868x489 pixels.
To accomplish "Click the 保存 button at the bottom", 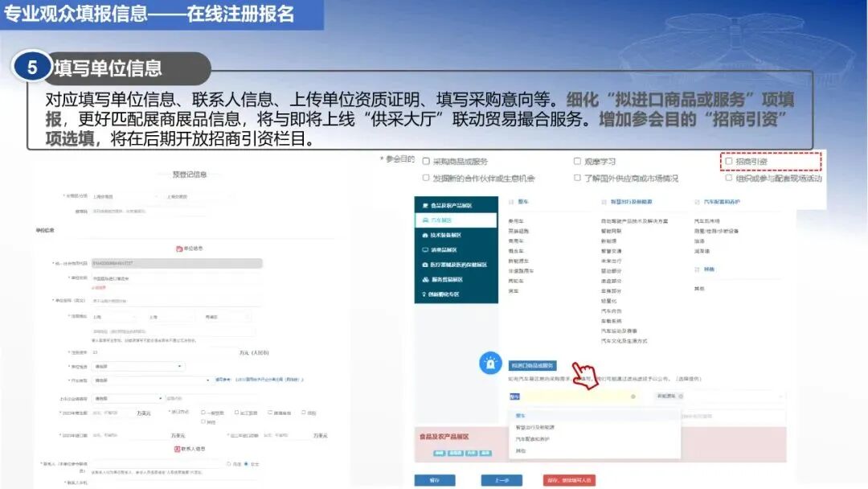I will coord(434,480).
